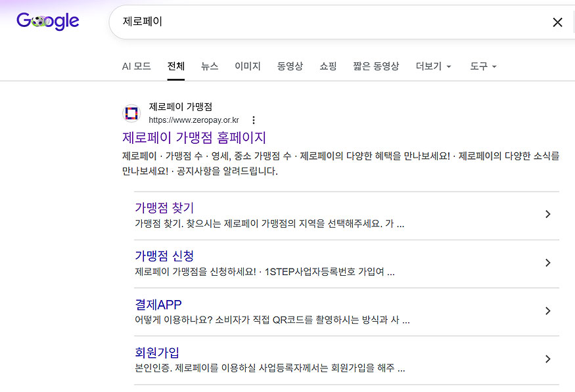This screenshot has height=392, width=575.
Task: Click the description under 가맹점 찾기
Action: click(x=269, y=223)
